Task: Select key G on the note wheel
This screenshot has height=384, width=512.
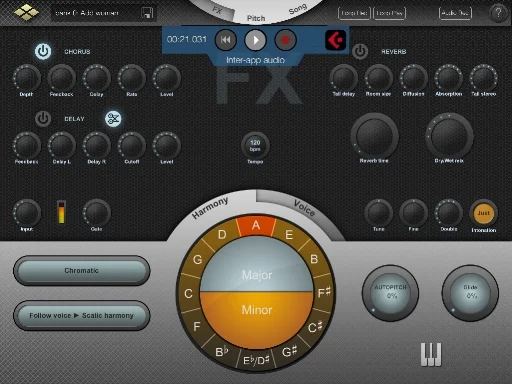Action: [x=198, y=259]
